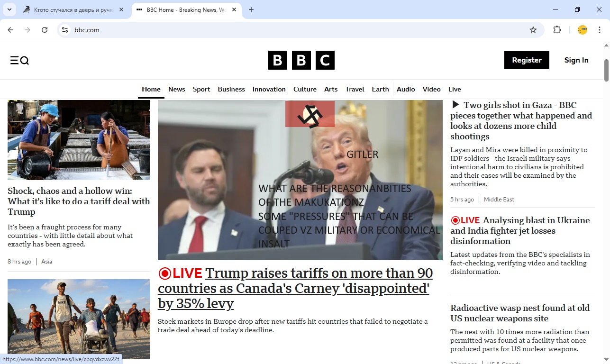Open Chrome's three-dot menu
The height and width of the screenshot is (364, 610).
click(x=600, y=30)
